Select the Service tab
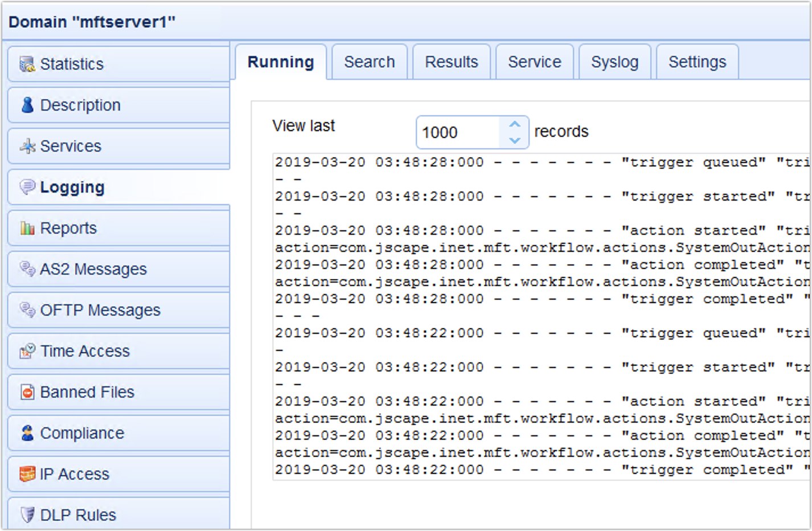This screenshot has width=812, height=531. click(x=534, y=62)
